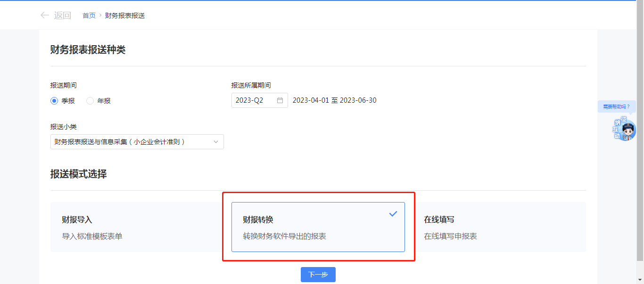The width and height of the screenshot is (644, 284).
Task: Go to 首页 via breadcrumb
Action: [x=89, y=16]
